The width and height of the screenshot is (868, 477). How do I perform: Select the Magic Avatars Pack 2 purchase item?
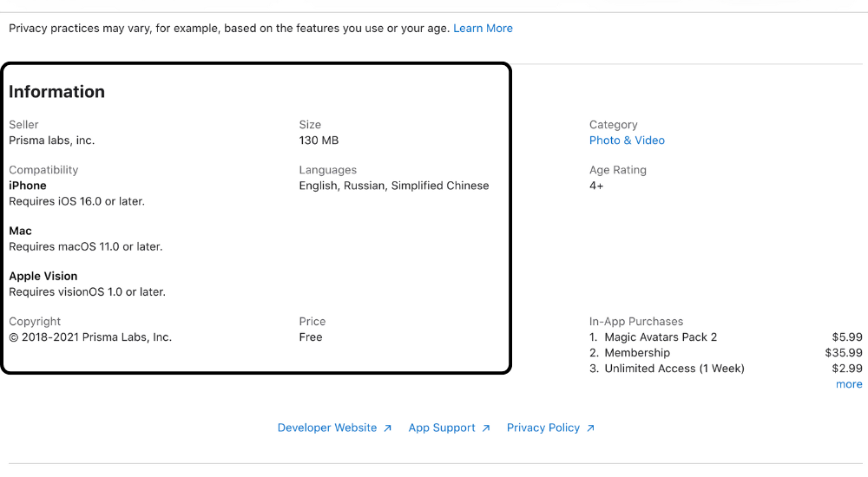(660, 337)
